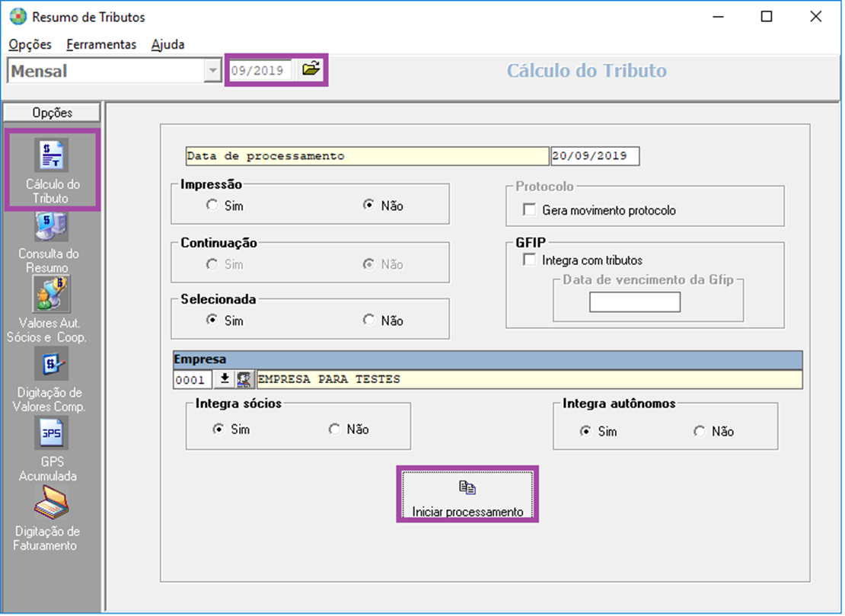The height and width of the screenshot is (616, 845).
Task: Enable Integra com tributos checkbox
Action: (530, 260)
